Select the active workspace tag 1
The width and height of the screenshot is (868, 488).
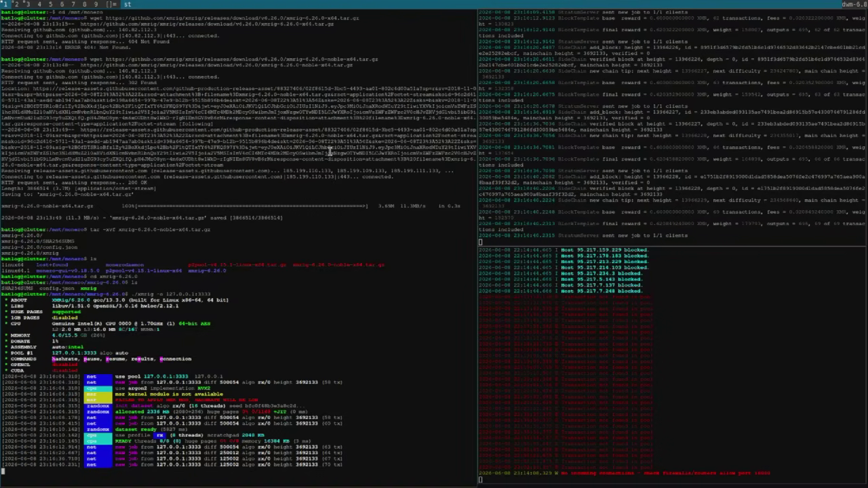coord(5,4)
